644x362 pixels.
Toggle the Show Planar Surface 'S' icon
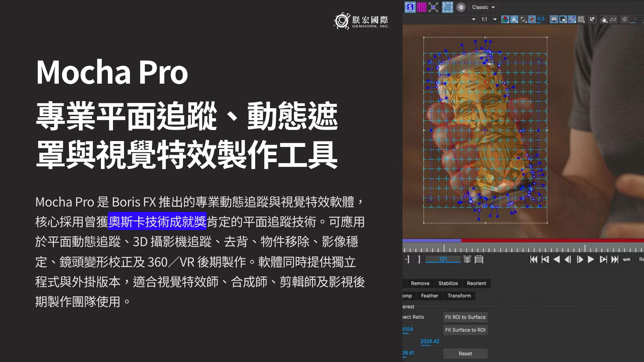pos(410,7)
